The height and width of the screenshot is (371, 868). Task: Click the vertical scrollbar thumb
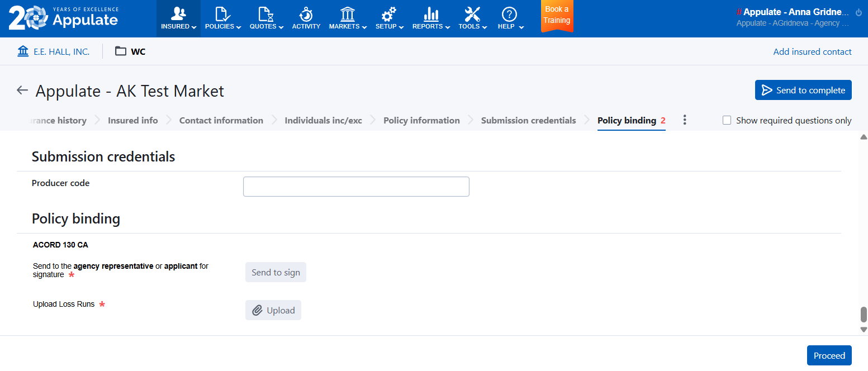(864, 315)
